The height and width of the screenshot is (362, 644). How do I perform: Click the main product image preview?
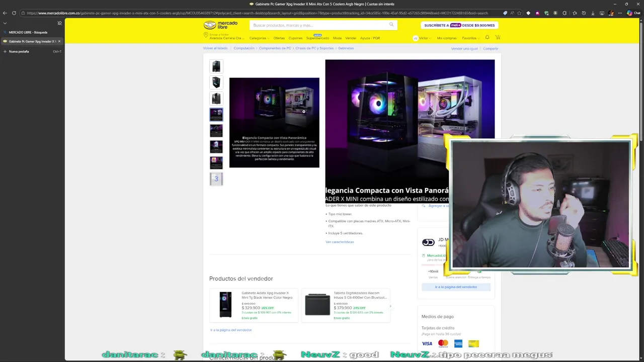click(x=274, y=123)
